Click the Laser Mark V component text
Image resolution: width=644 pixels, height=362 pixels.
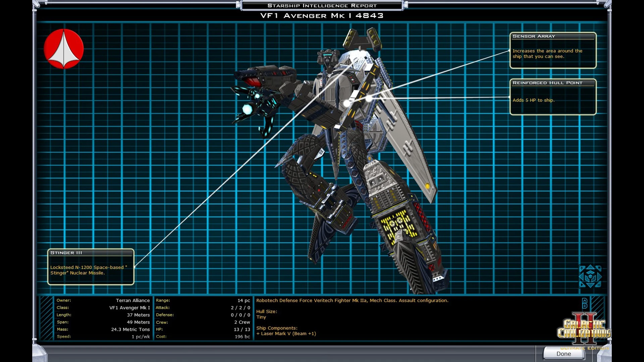point(286,334)
